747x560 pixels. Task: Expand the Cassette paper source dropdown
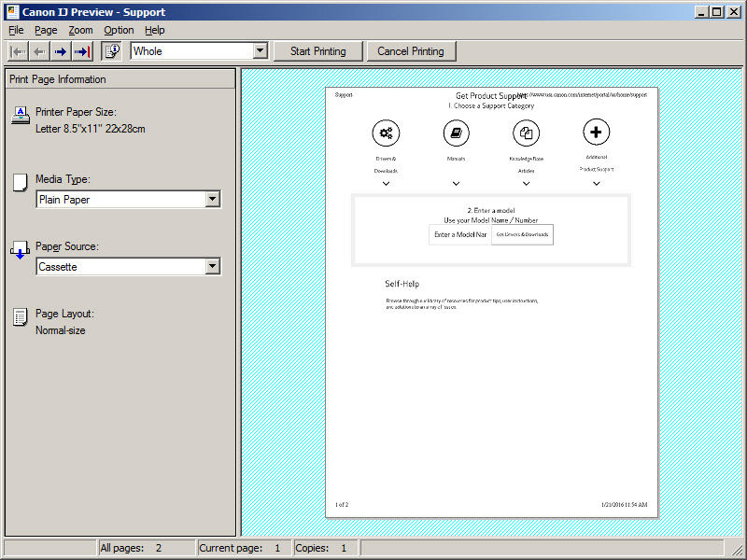[213, 266]
